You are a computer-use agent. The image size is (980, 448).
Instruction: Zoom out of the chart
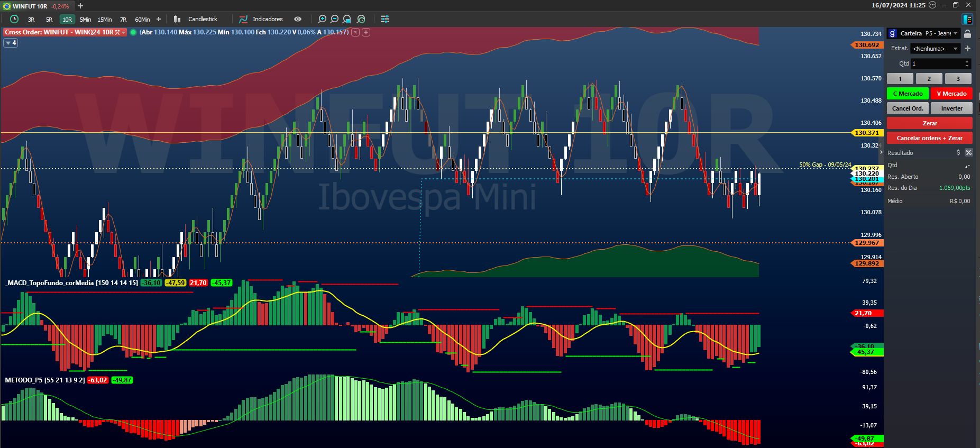334,19
